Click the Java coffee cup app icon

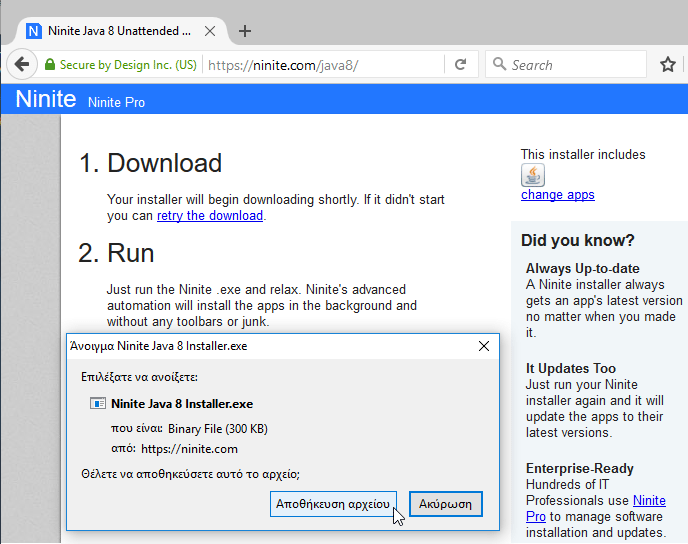pyautogui.click(x=533, y=175)
